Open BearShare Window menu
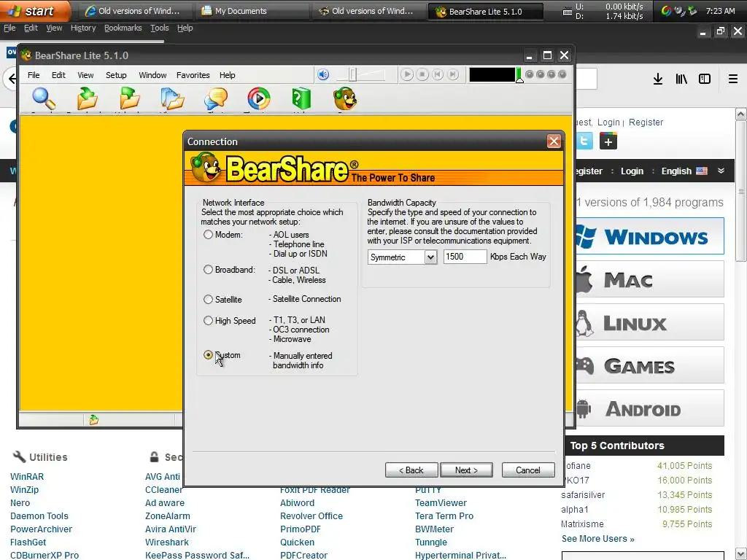This screenshot has height=560, width=747. click(x=152, y=75)
